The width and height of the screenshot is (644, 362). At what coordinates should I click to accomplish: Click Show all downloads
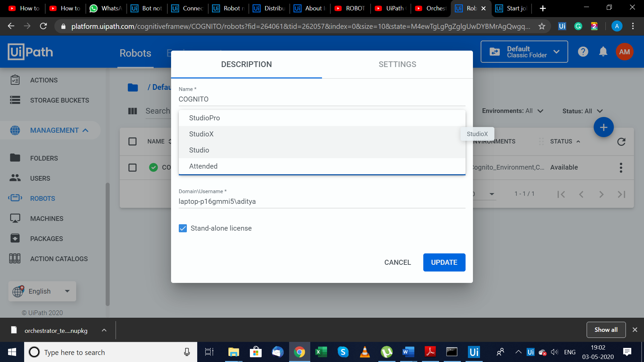tap(606, 330)
